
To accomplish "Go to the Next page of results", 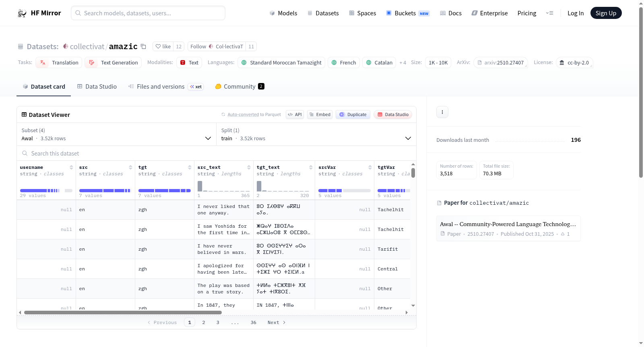I will [277, 322].
